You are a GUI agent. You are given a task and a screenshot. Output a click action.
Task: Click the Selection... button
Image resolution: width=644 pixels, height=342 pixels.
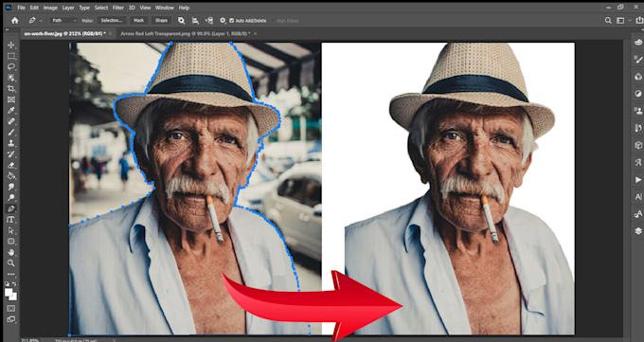click(x=112, y=20)
